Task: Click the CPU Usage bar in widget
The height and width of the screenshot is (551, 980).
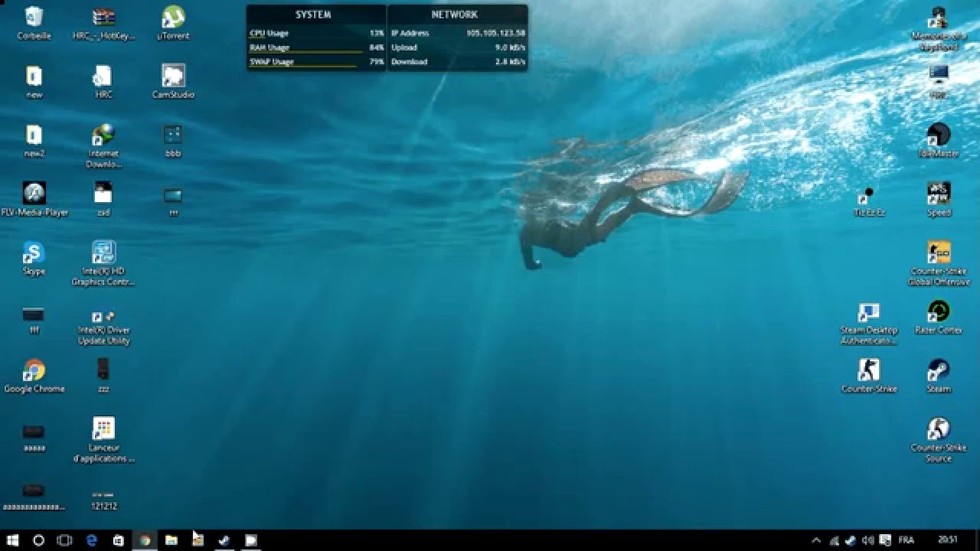Action: 316,34
